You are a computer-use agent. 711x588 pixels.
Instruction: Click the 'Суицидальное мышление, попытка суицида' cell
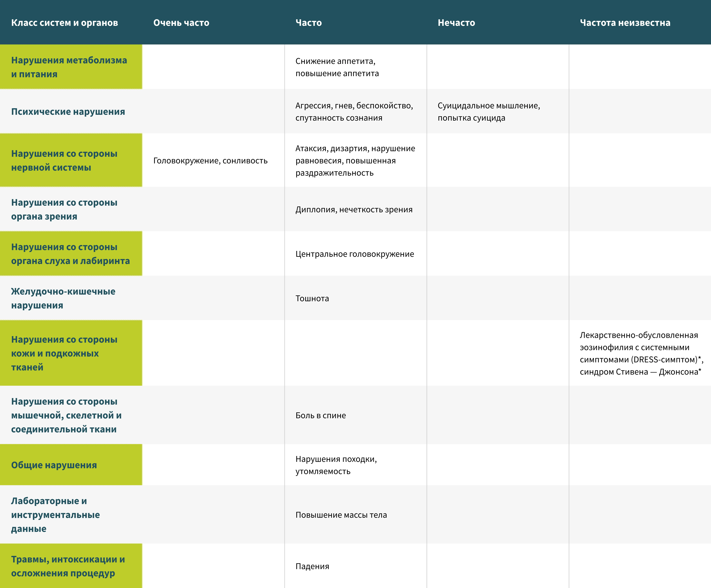point(489,111)
